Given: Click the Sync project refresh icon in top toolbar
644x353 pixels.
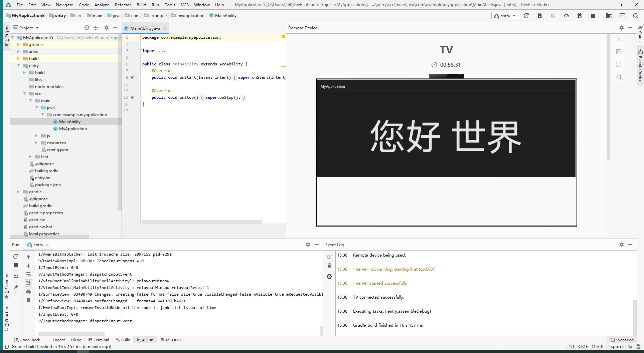Looking at the screenshot, I should (x=526, y=16).
